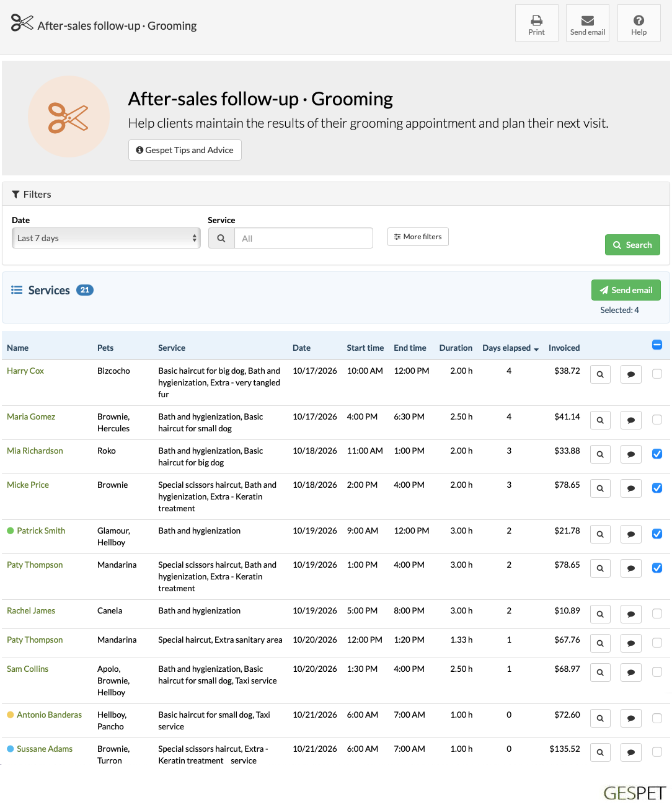Check Paty Thompson 10/20/2026 row checkbox
Viewport: 672px width, 810px height.
tap(657, 643)
